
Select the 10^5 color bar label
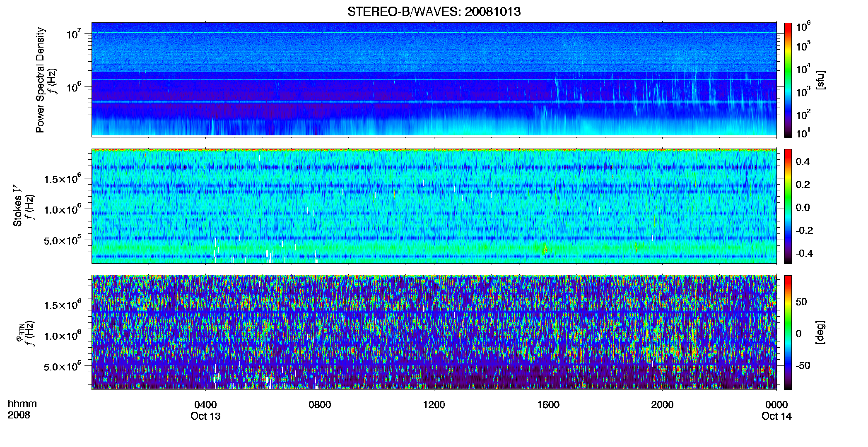tap(803, 46)
